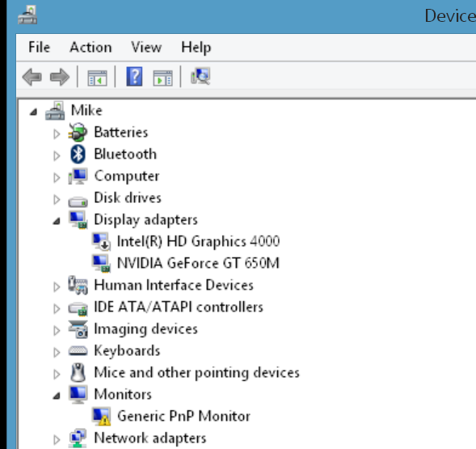Click the Display adapters category icon
The width and height of the screenshot is (476, 449).
[x=78, y=220]
